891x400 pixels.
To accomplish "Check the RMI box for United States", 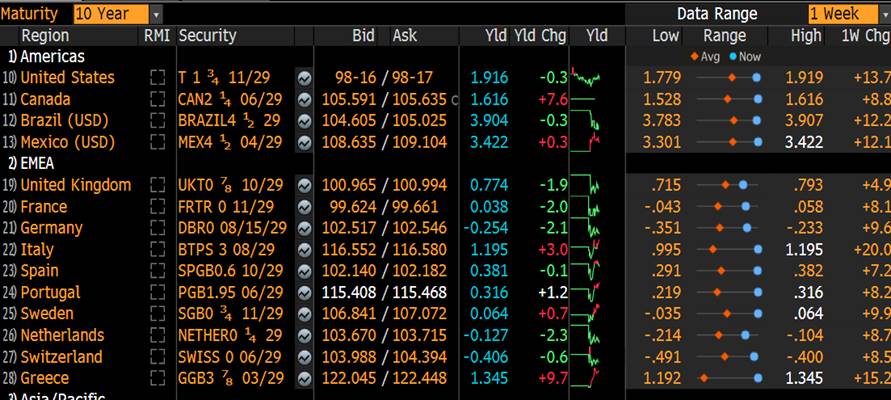I will 157,78.
